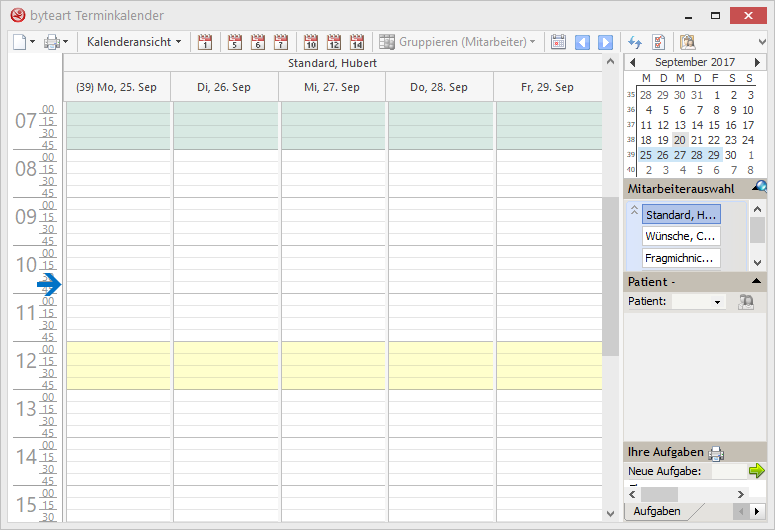Viewport: 775px width, 530px height.
Task: Open the Aufgaben tab at the bottom
Action: [657, 511]
